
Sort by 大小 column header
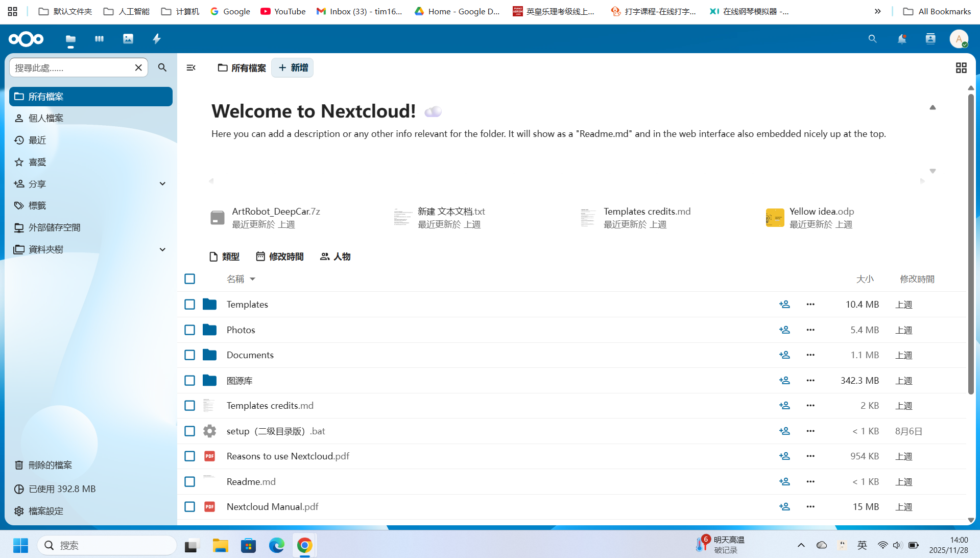pyautogui.click(x=865, y=279)
